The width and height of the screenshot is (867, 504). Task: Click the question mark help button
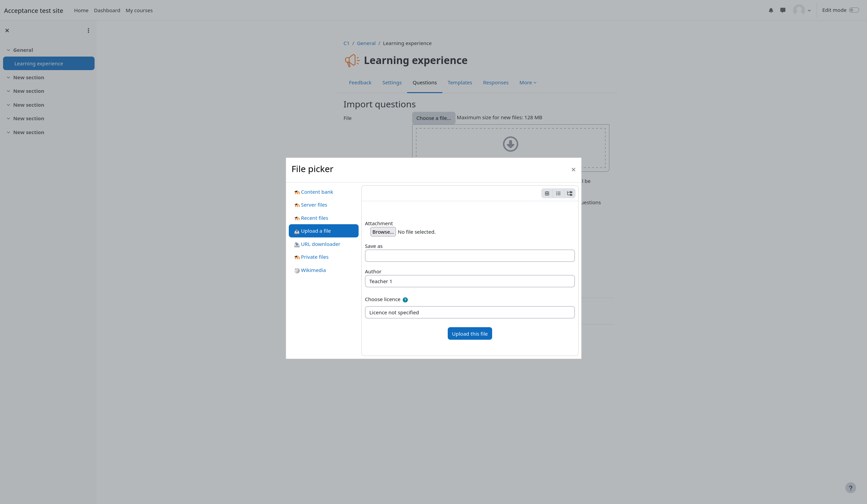coord(850,487)
